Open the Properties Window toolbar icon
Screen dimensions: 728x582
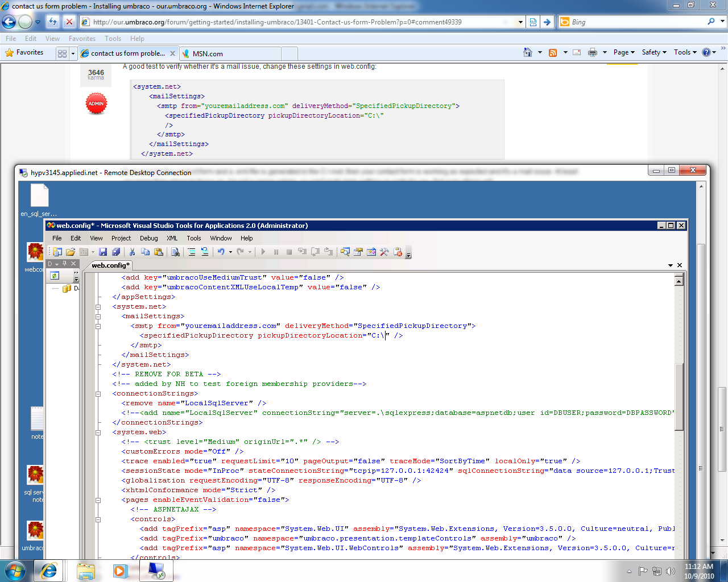click(x=358, y=252)
